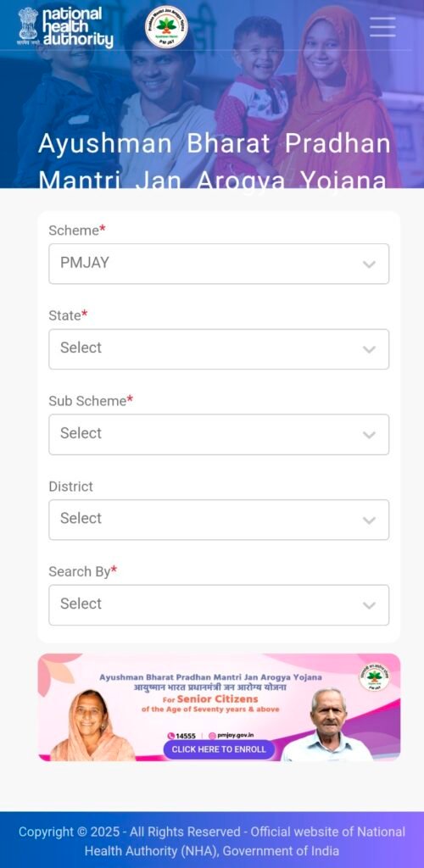Click the round PM-JAY emblem in the header

click(x=166, y=27)
